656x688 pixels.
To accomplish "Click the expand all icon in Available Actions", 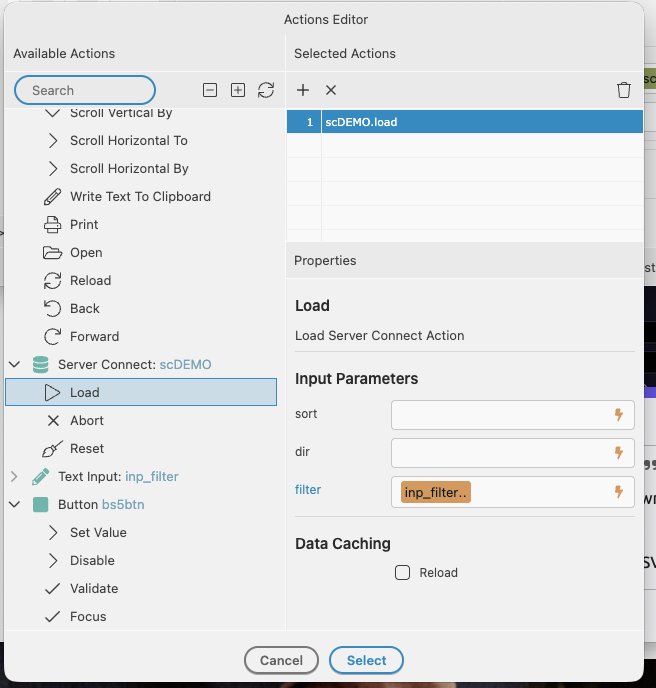I will [x=238, y=90].
